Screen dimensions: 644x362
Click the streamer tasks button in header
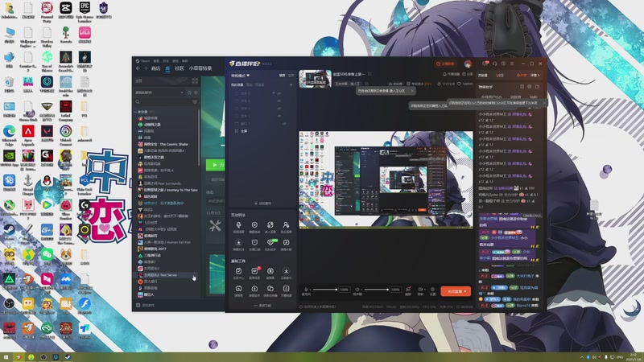445,64
